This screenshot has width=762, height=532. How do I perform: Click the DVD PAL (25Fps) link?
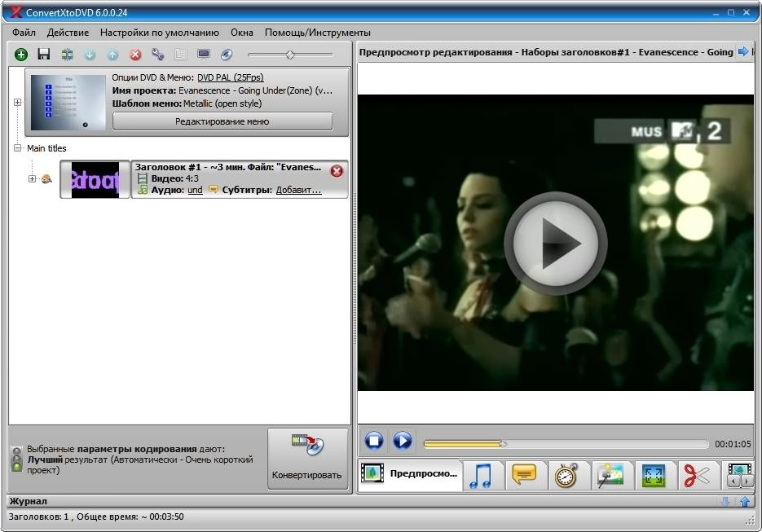click(231, 77)
